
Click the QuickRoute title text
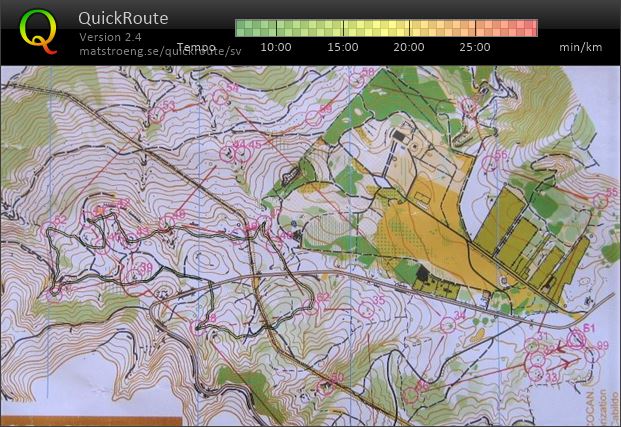tap(123, 18)
